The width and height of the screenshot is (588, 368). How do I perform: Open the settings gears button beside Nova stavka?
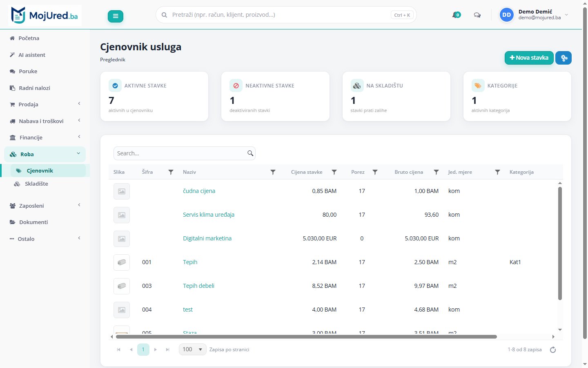(x=563, y=58)
